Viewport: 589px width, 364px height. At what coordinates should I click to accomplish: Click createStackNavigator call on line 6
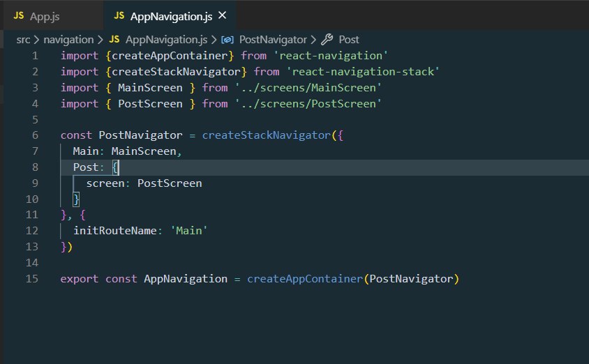[267, 135]
